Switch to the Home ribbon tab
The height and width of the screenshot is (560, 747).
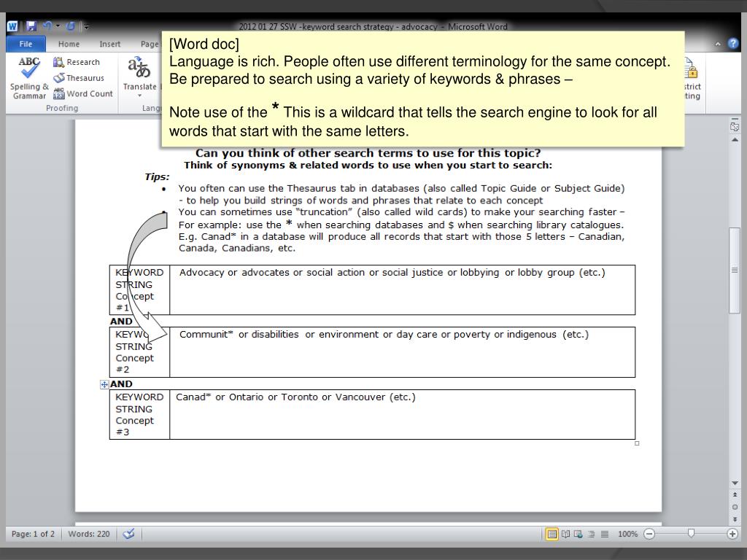69,44
